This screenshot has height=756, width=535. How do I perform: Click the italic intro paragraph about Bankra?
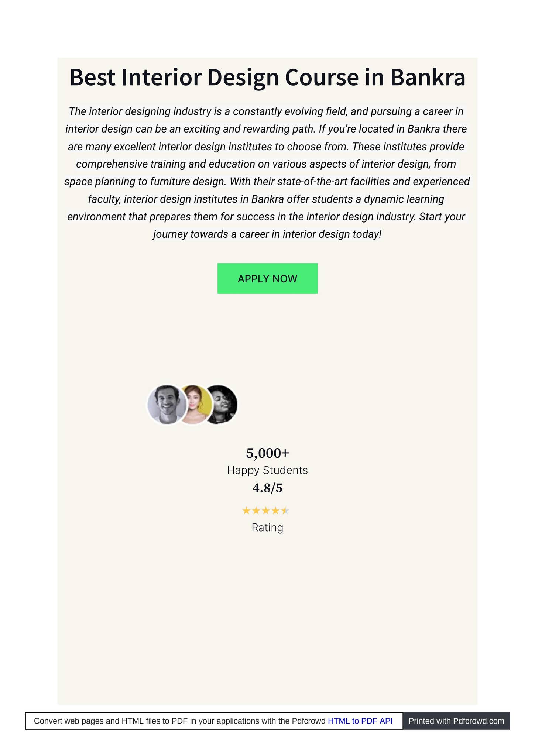267,173
